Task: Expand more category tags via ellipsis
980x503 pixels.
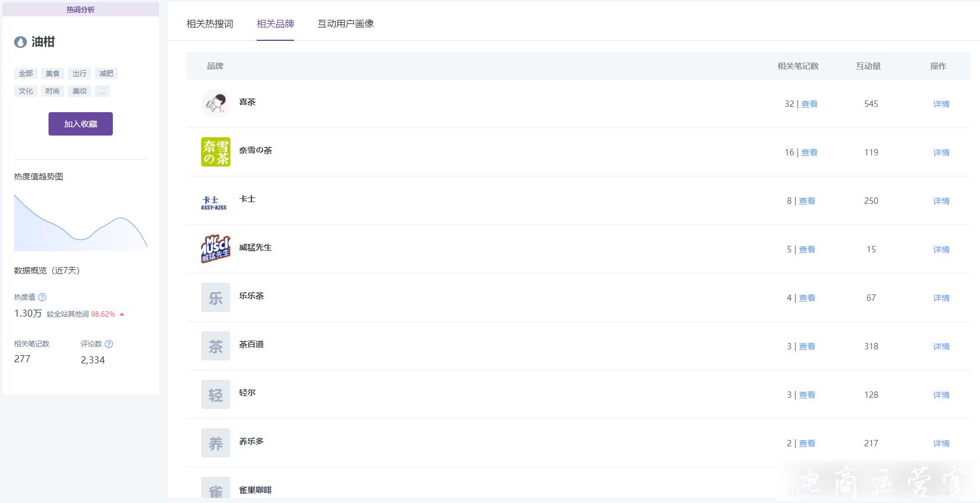Action: coord(102,91)
